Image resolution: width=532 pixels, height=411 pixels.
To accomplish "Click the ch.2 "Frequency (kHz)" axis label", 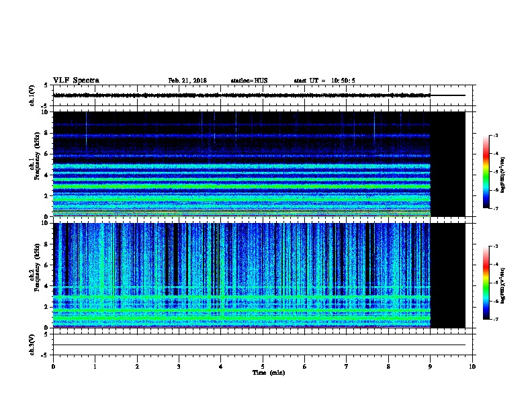I will 38,267.
